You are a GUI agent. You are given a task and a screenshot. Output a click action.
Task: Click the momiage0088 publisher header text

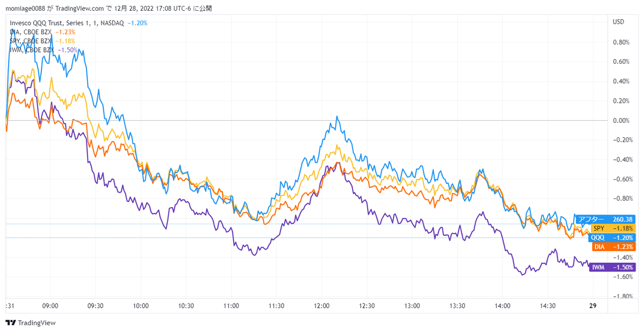pyautogui.click(x=25, y=9)
